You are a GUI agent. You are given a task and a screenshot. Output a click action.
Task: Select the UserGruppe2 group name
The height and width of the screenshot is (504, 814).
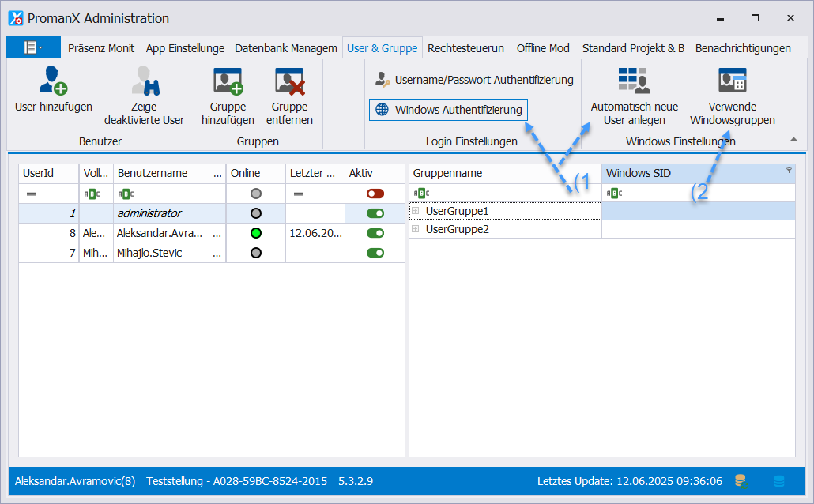[x=457, y=229]
